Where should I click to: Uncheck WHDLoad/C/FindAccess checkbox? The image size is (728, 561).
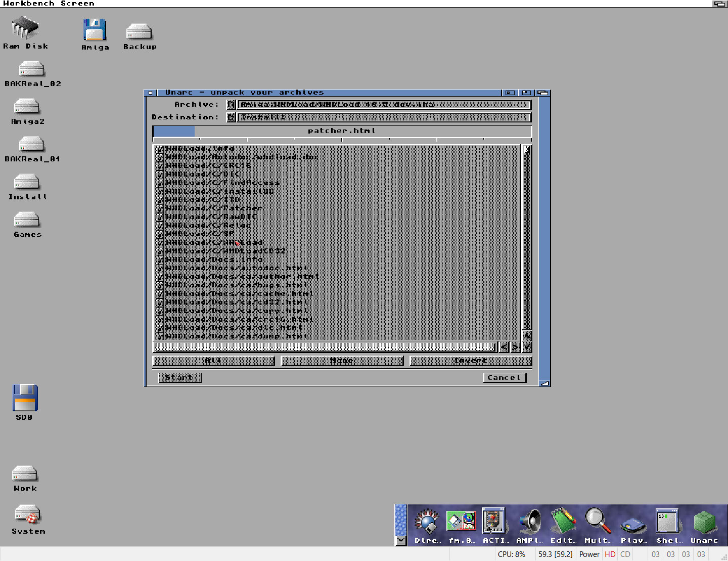[x=160, y=183]
